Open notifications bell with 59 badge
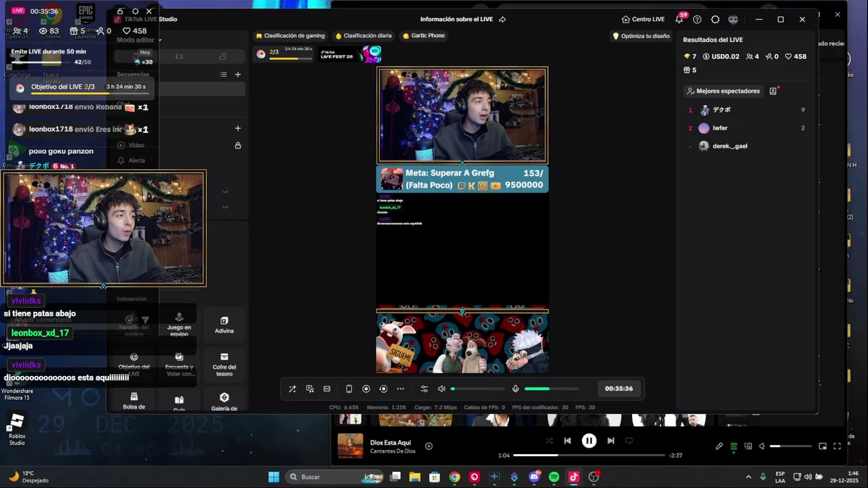The height and width of the screenshot is (488, 868). [679, 19]
